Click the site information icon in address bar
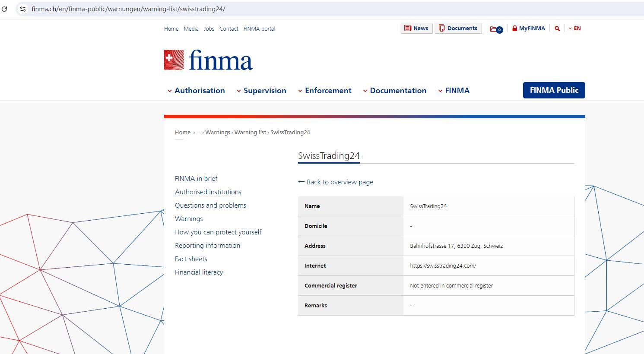The image size is (644, 354). click(x=23, y=9)
